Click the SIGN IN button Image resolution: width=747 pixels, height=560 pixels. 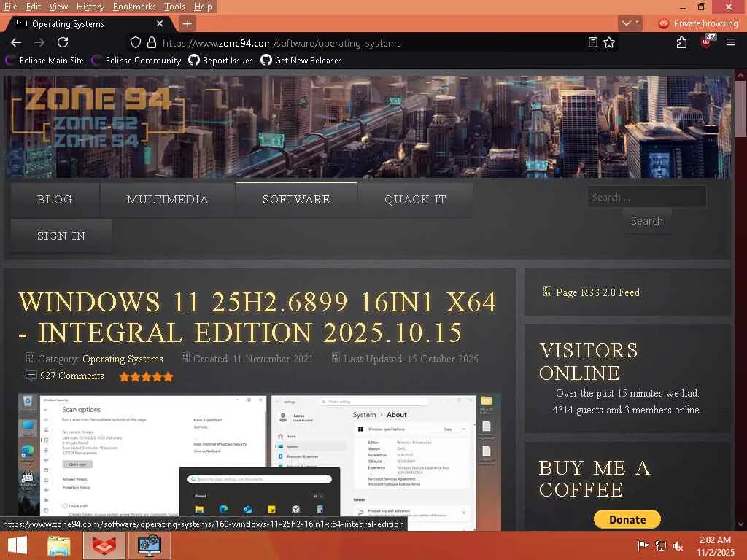[61, 236]
